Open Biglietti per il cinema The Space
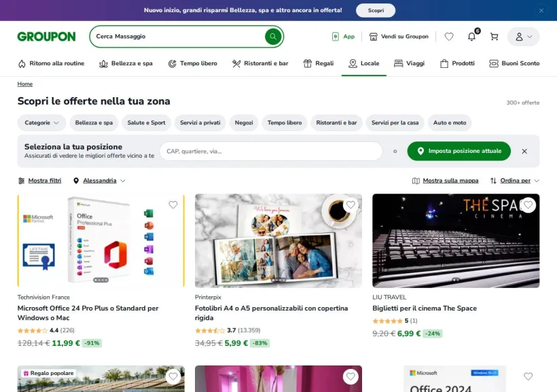Screen dimensions: 557x392 click(425, 308)
